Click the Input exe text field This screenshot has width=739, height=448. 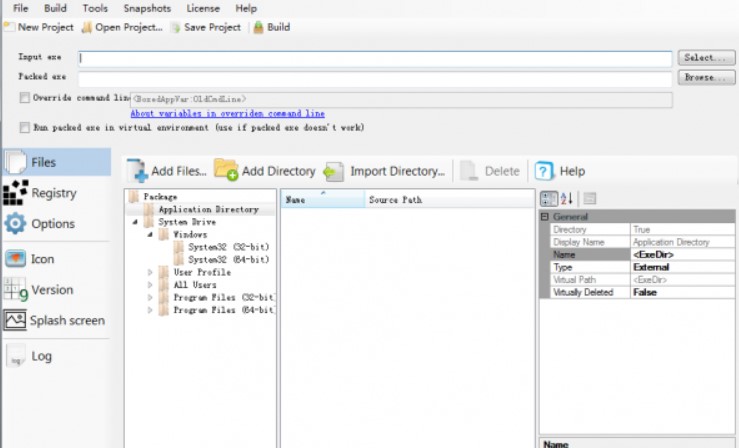point(375,58)
